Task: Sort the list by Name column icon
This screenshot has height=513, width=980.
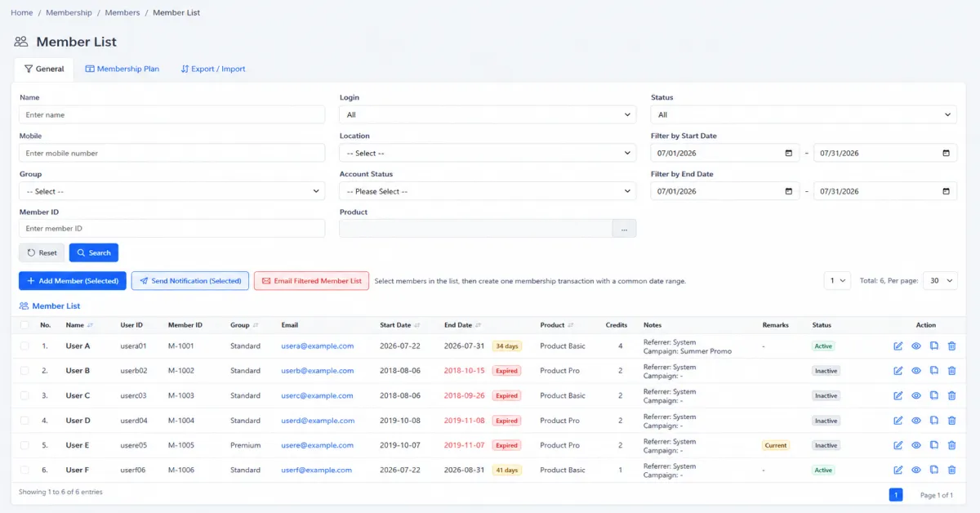Action: click(90, 325)
